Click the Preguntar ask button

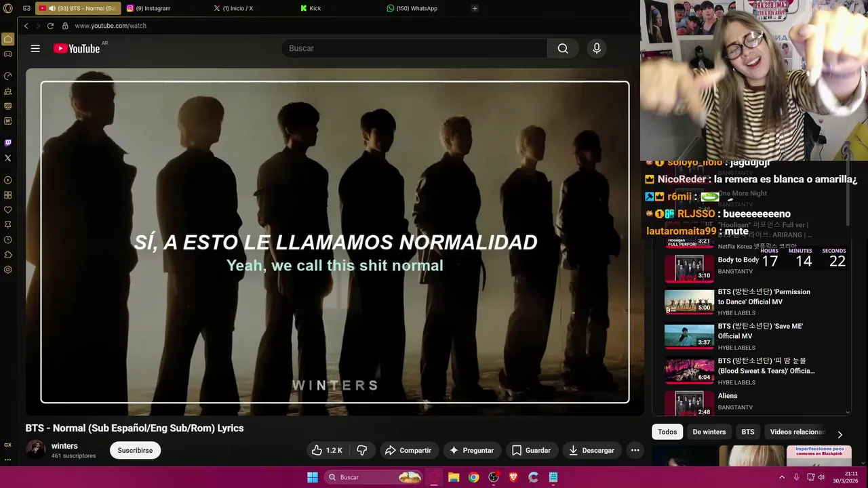pyautogui.click(x=471, y=450)
